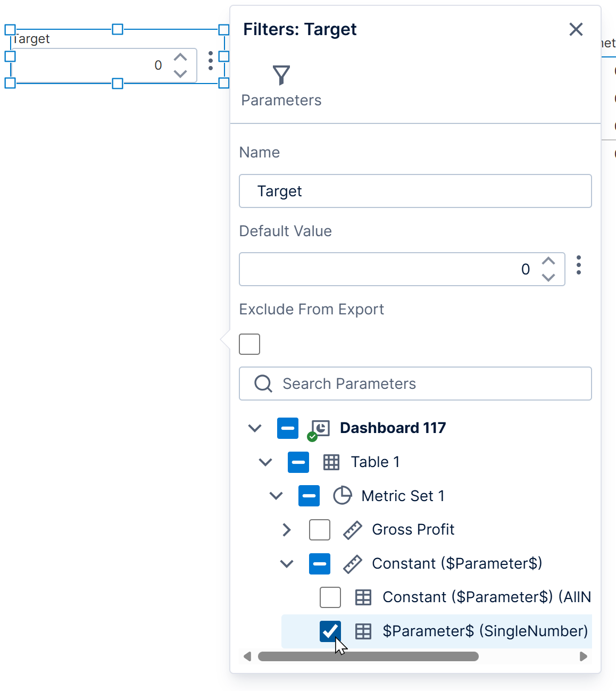
Task: Increase Default Value using the up stepper
Action: (x=548, y=261)
